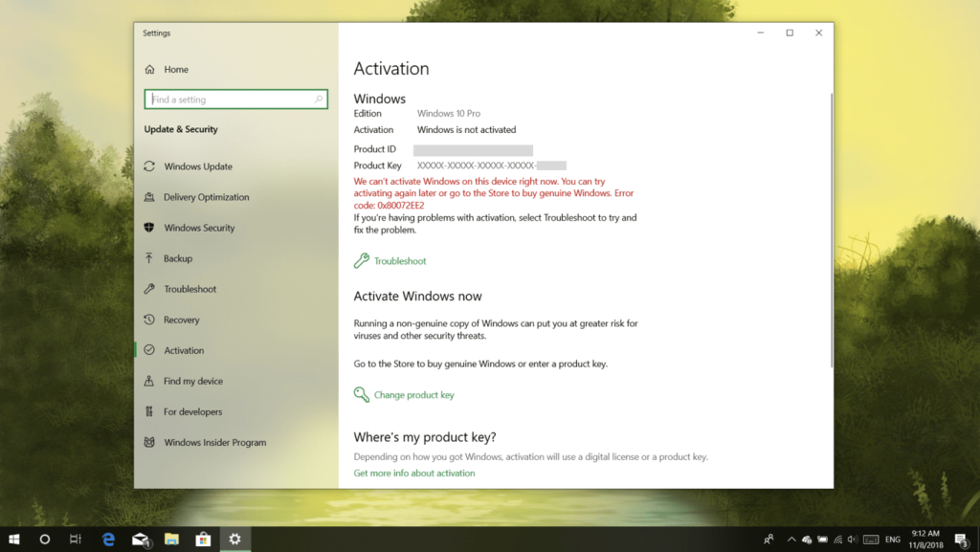Viewport: 980px width, 552px height.
Task: Click the OneDrive cloud tray icon
Action: tap(807, 540)
